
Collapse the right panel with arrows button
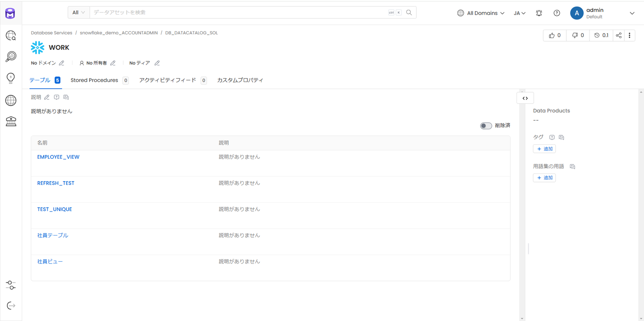pyautogui.click(x=525, y=98)
